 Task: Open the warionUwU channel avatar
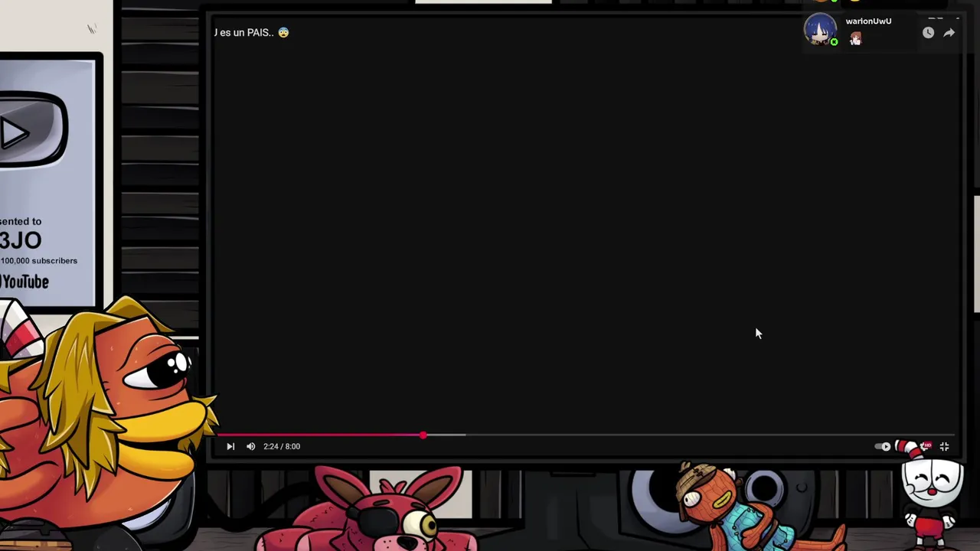pyautogui.click(x=820, y=31)
